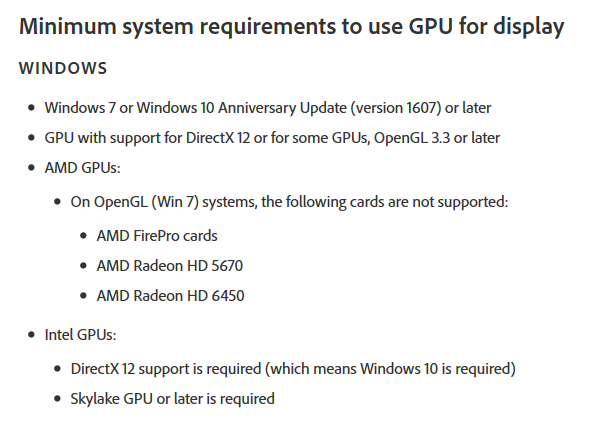
Task: Click the bullet before AMD FirePro cards
Action: [85, 236]
